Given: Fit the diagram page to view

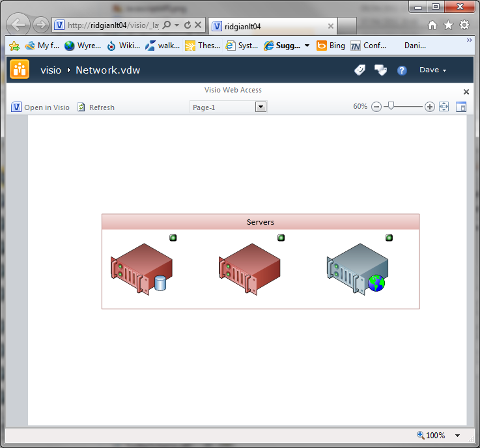Looking at the screenshot, I should (444, 107).
